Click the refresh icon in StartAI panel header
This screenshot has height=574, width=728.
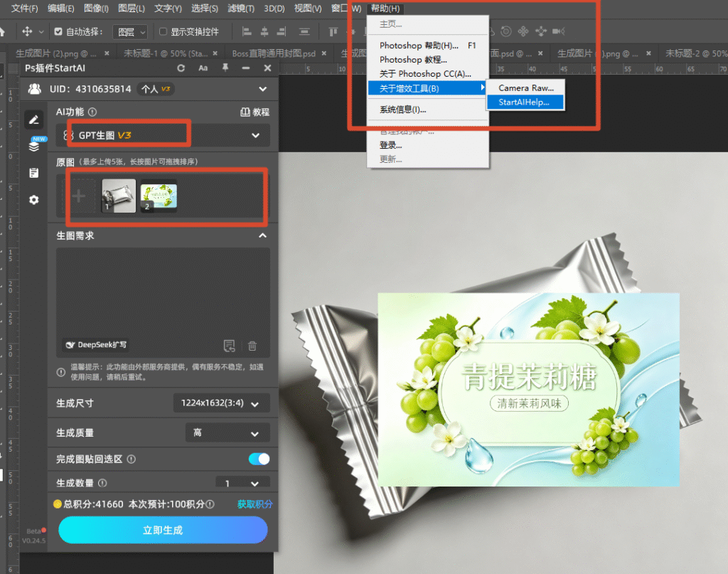pyautogui.click(x=181, y=68)
